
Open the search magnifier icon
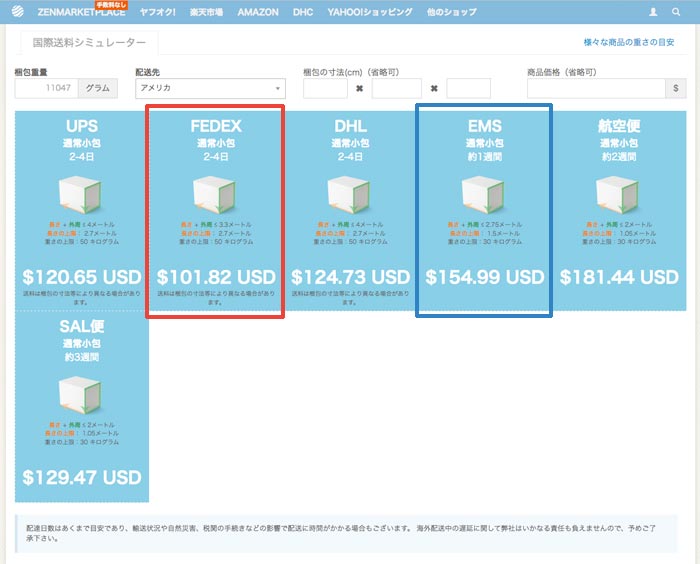tap(676, 12)
